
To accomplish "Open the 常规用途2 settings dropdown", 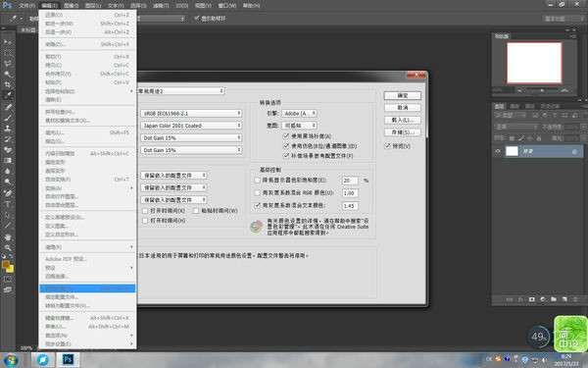I will coord(180,91).
